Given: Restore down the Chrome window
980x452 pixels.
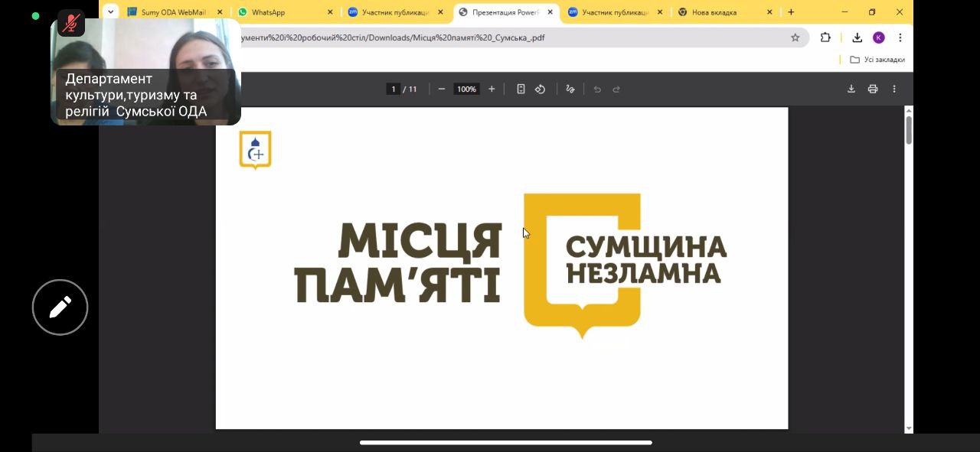Looking at the screenshot, I should [872, 12].
